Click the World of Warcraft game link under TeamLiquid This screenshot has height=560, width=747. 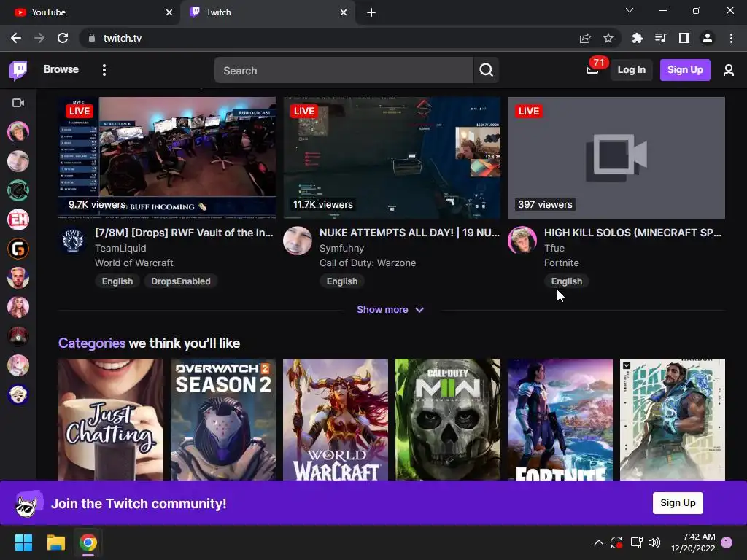coord(134,262)
